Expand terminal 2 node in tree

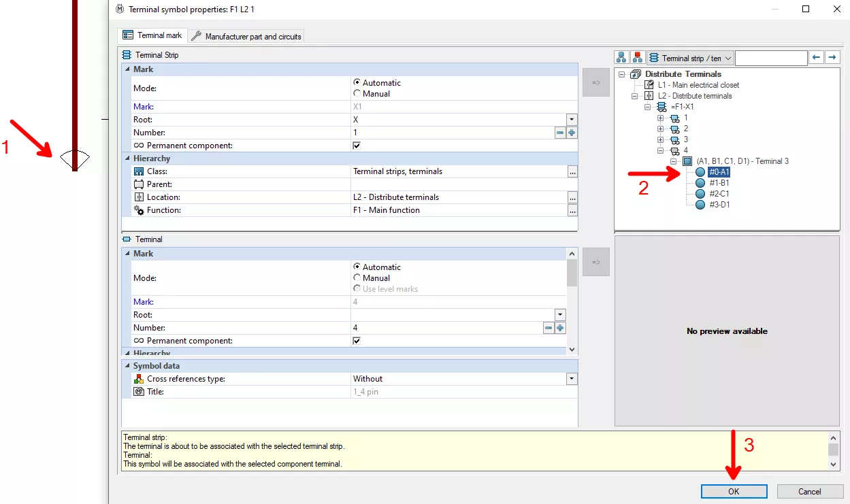(660, 129)
